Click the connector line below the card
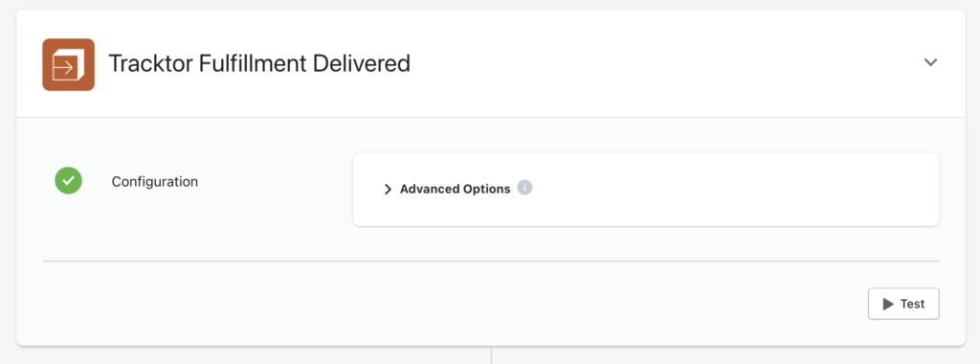 click(x=491, y=355)
